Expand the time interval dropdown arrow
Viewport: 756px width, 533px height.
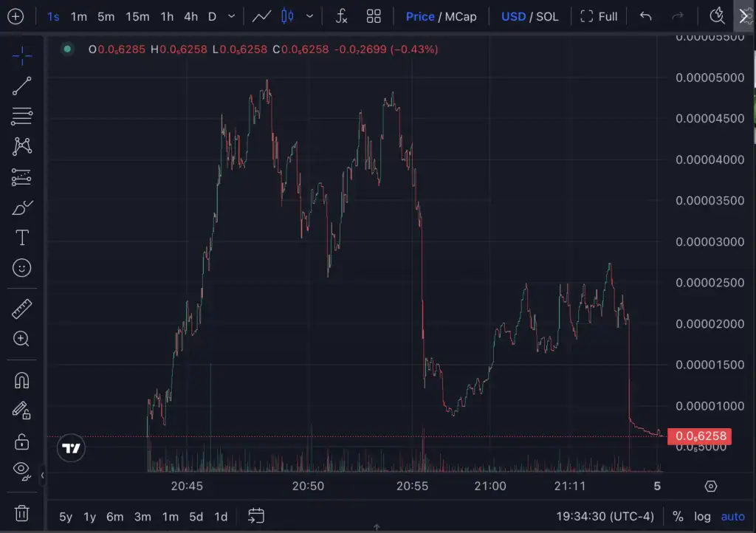pos(232,16)
